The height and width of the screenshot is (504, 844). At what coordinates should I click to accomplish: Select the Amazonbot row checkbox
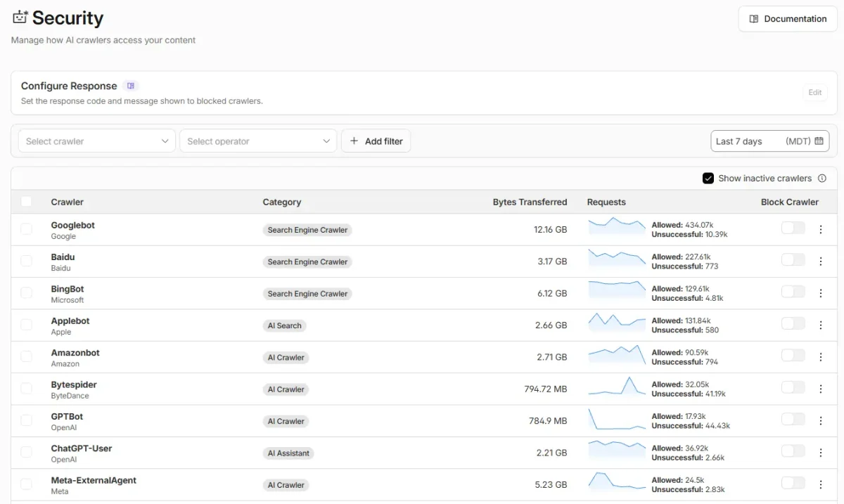click(26, 356)
